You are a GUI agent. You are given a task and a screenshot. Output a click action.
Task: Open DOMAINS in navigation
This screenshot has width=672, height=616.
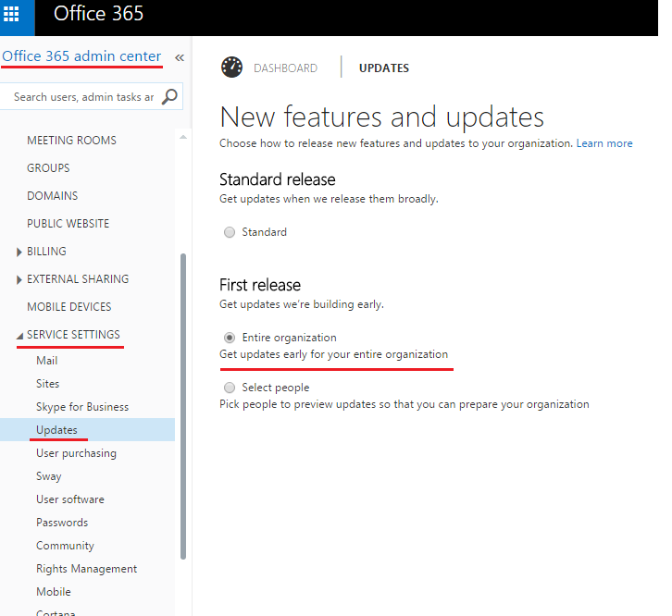click(52, 196)
